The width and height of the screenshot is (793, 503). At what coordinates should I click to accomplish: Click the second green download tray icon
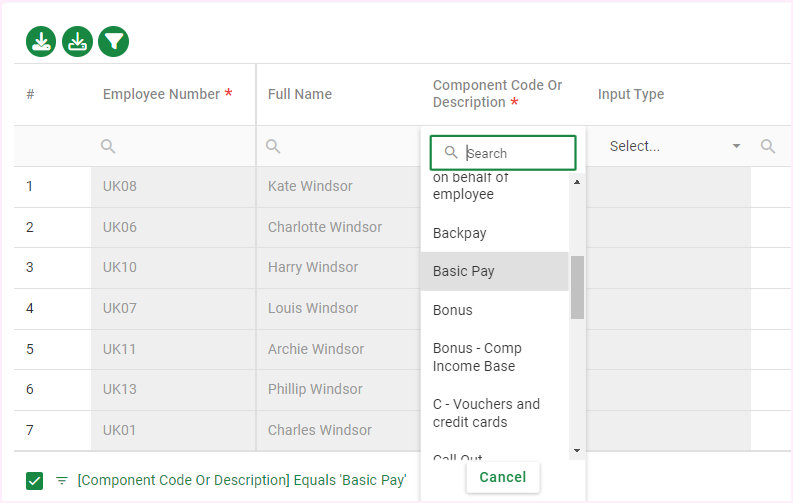click(77, 41)
